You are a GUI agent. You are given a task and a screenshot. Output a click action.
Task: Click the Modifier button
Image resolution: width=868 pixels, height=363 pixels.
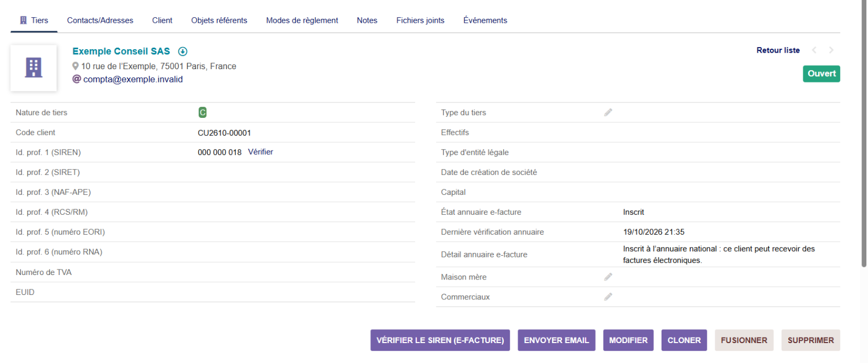tap(628, 340)
